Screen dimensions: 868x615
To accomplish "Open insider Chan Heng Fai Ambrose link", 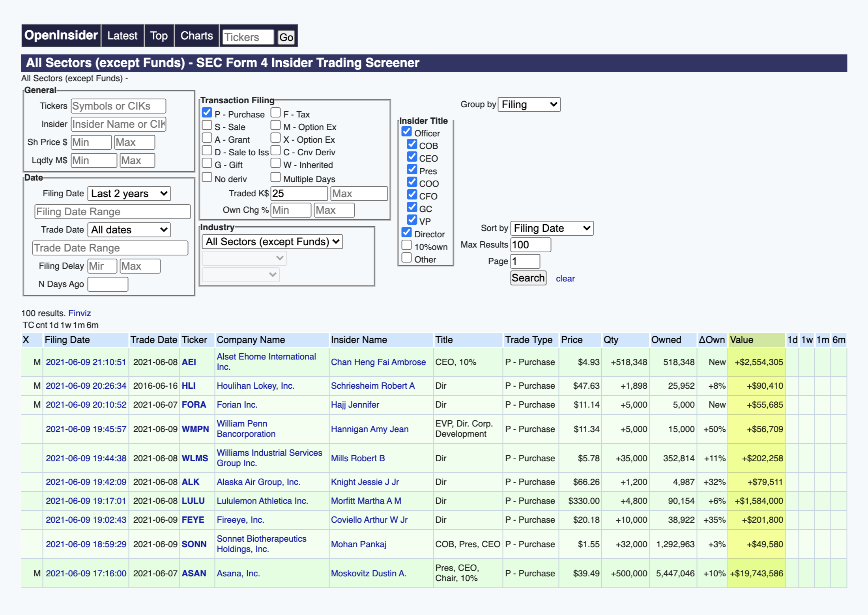I will (x=378, y=362).
